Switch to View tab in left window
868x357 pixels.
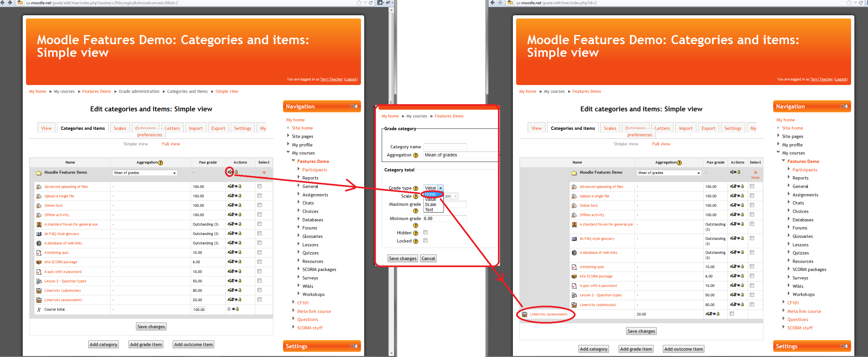coord(46,128)
